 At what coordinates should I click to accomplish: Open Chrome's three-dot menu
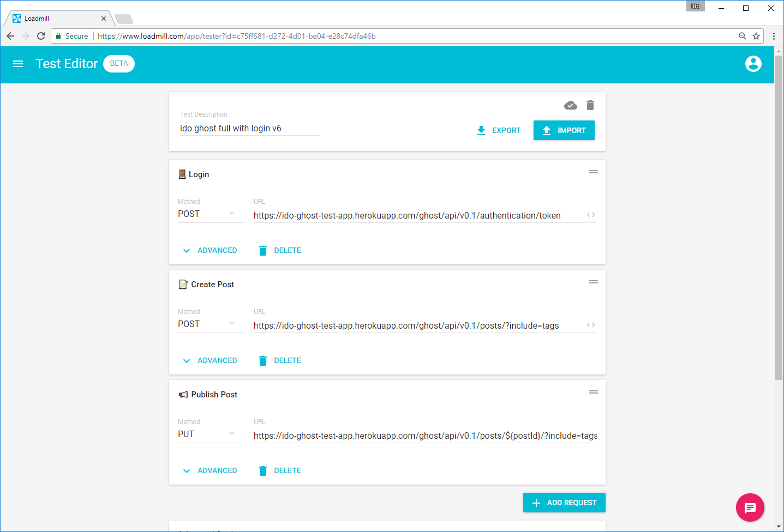(x=774, y=36)
